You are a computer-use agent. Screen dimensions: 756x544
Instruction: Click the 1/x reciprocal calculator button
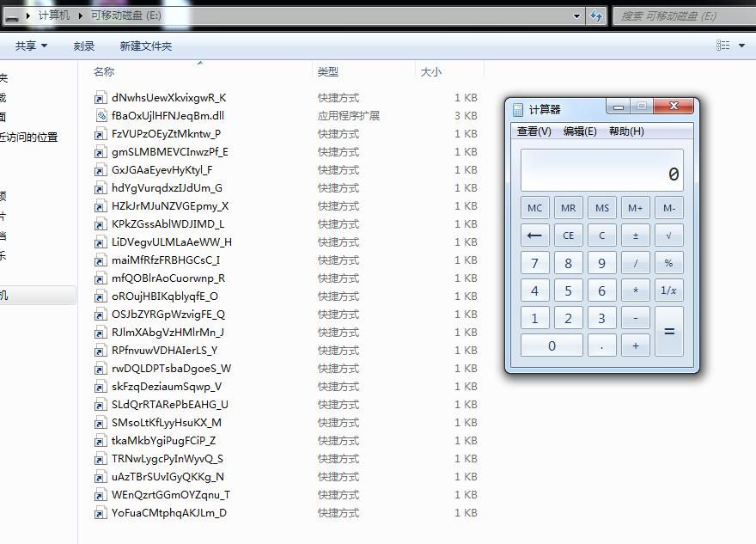[668, 290]
